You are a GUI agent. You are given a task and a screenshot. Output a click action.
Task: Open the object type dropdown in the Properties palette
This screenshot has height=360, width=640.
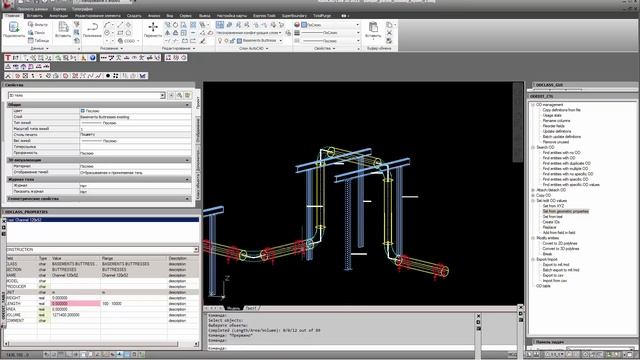tap(162, 95)
